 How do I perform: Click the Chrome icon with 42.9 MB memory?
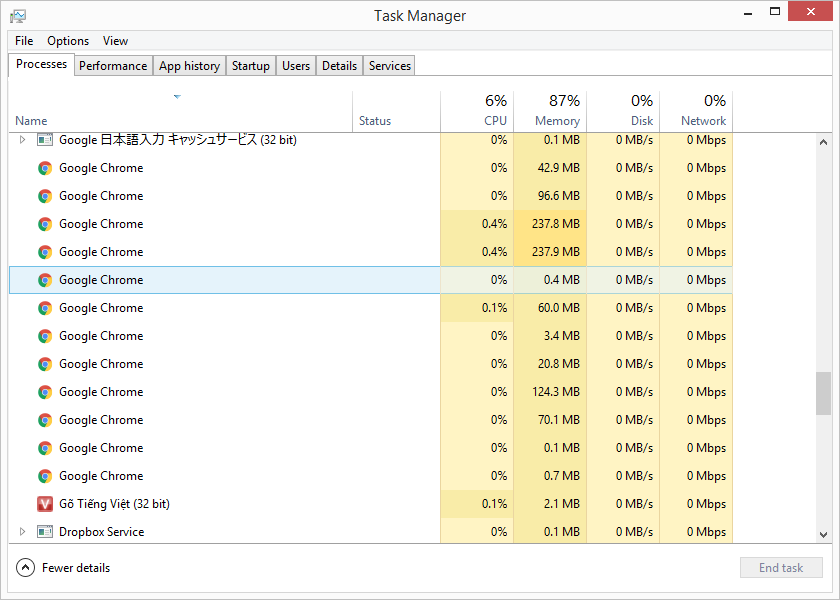tap(45, 168)
